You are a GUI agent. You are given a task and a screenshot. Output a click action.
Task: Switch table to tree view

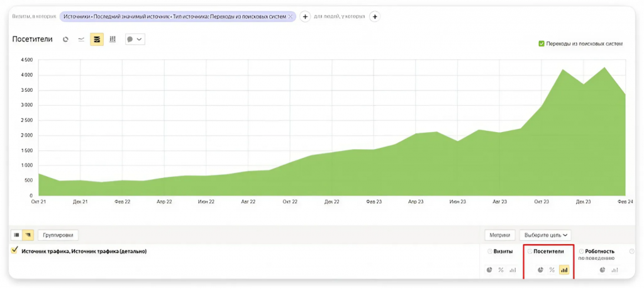pos(28,235)
